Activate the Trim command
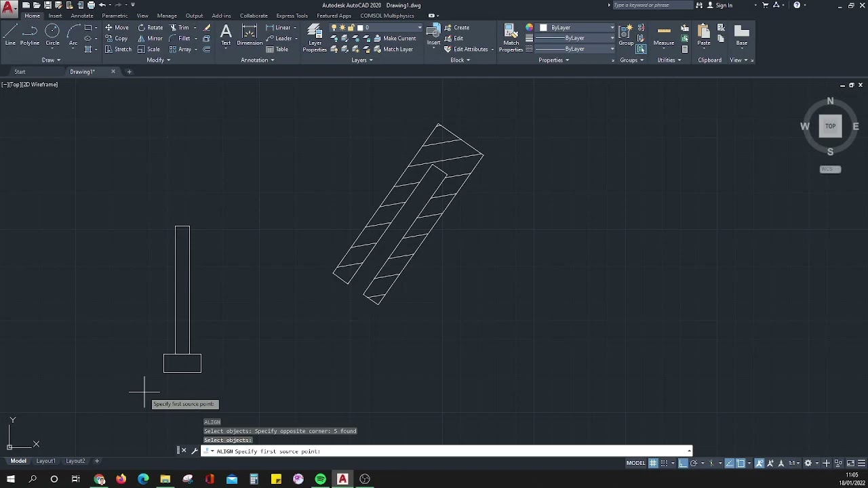 coord(180,28)
